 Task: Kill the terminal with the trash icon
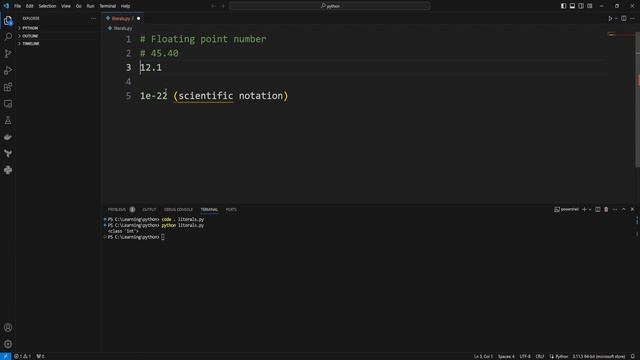[x=606, y=209]
